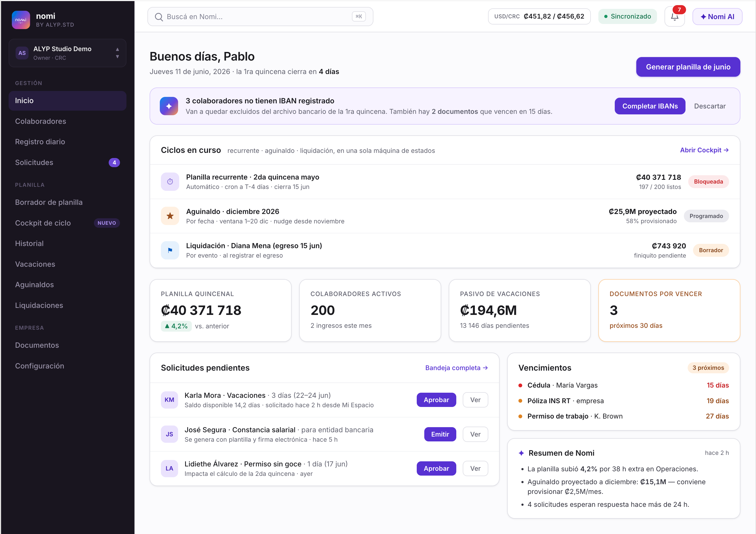Click the Aguinaldo diciembre 2026 row title
Image resolution: width=756 pixels, height=534 pixels.
coord(232,212)
